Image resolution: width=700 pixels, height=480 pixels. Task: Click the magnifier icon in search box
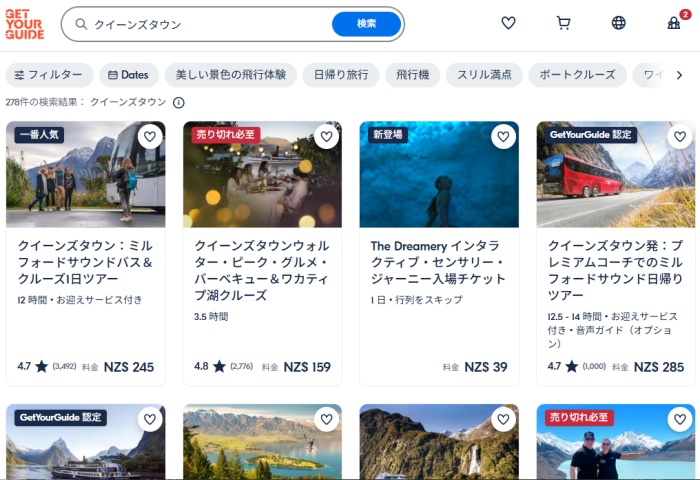tap(81, 24)
